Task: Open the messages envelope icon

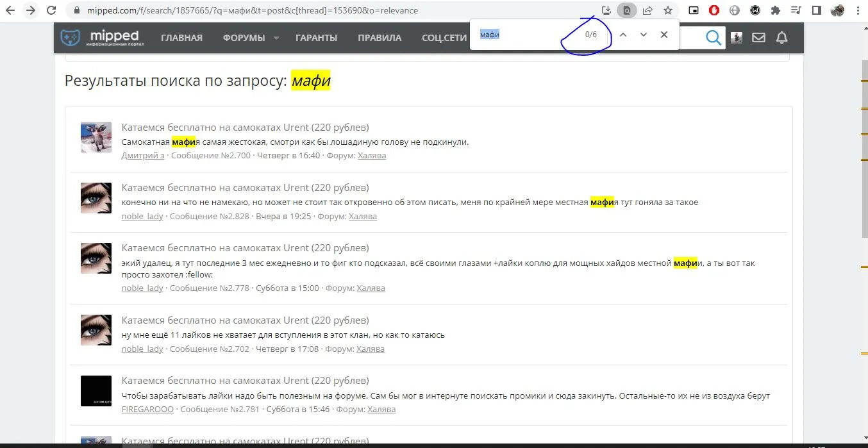Action: tap(758, 38)
